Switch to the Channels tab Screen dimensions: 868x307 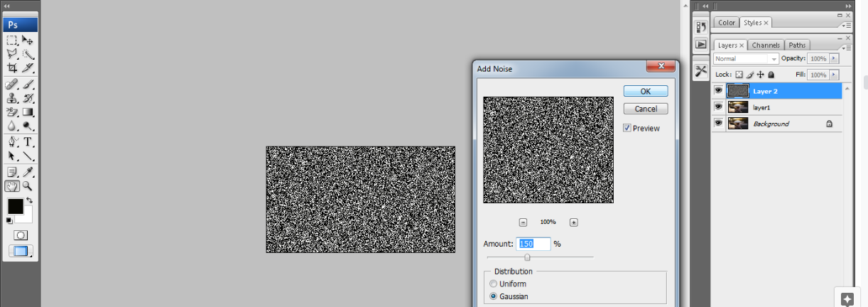click(x=766, y=45)
